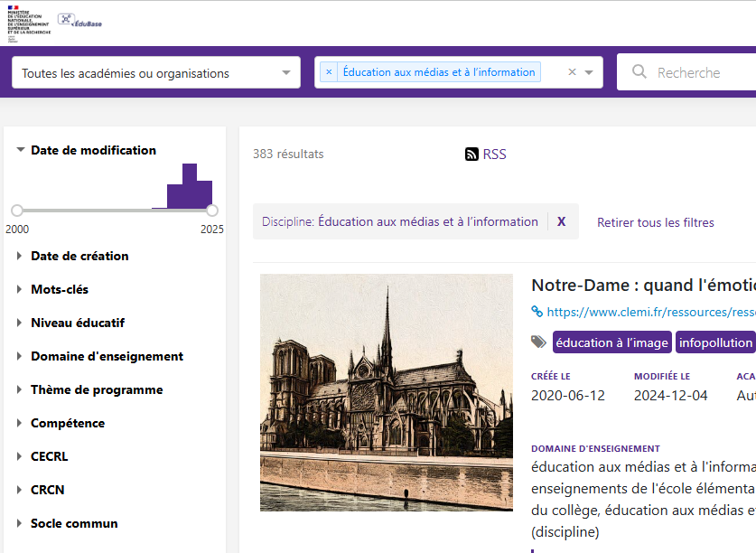This screenshot has width=756, height=553.
Task: Open the RSS link
Action: pos(494,154)
